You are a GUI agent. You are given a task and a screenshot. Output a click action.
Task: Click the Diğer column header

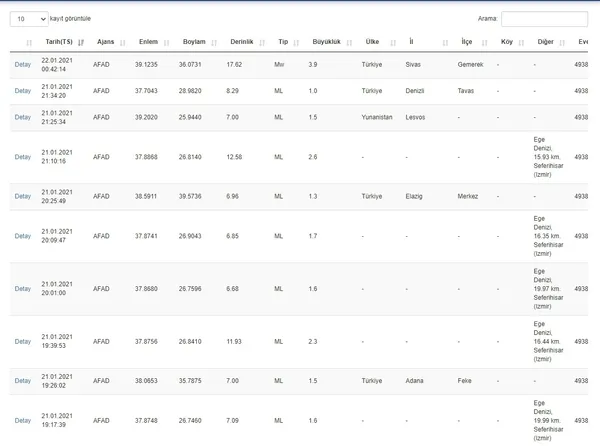[x=543, y=42]
